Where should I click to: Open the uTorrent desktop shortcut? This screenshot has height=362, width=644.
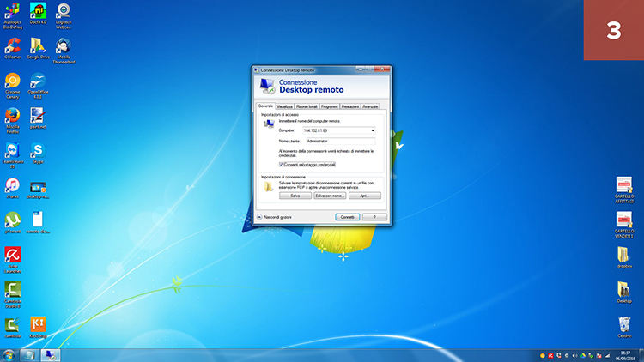[12, 220]
